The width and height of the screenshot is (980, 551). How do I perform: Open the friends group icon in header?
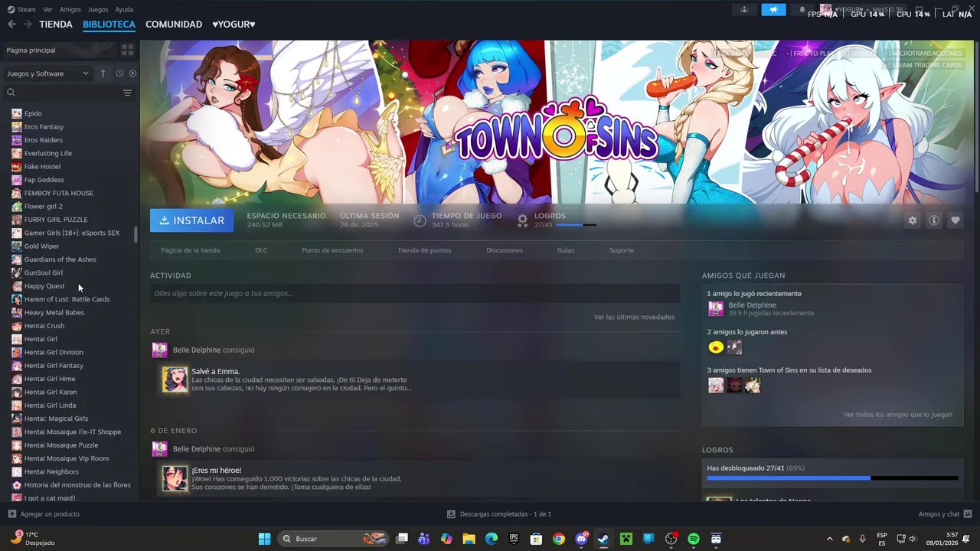click(743, 10)
